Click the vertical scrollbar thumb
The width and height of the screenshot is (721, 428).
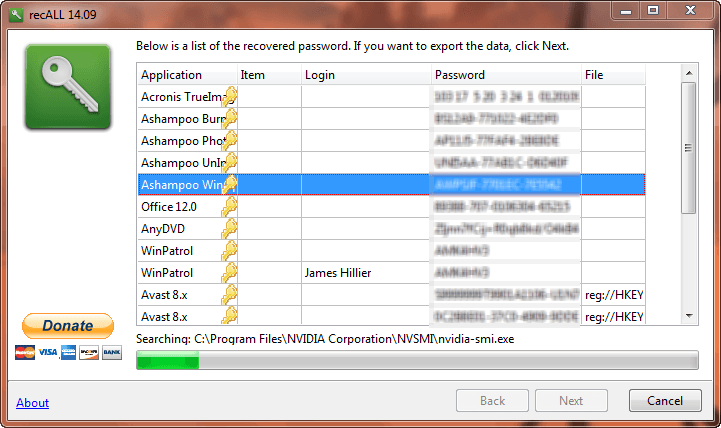[688, 148]
